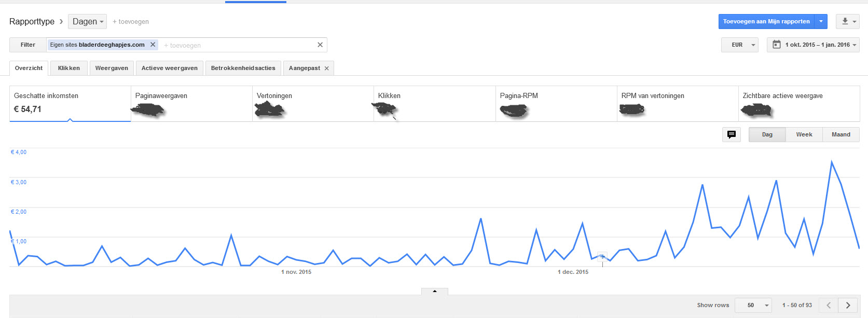
Task: Click the toevoegen link beside Dagen
Action: tap(131, 22)
